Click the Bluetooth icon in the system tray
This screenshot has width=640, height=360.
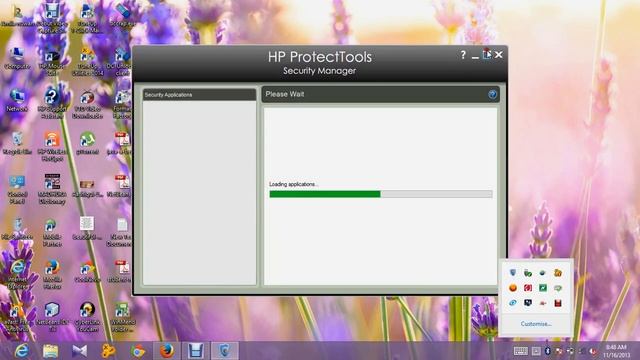click(x=547, y=351)
